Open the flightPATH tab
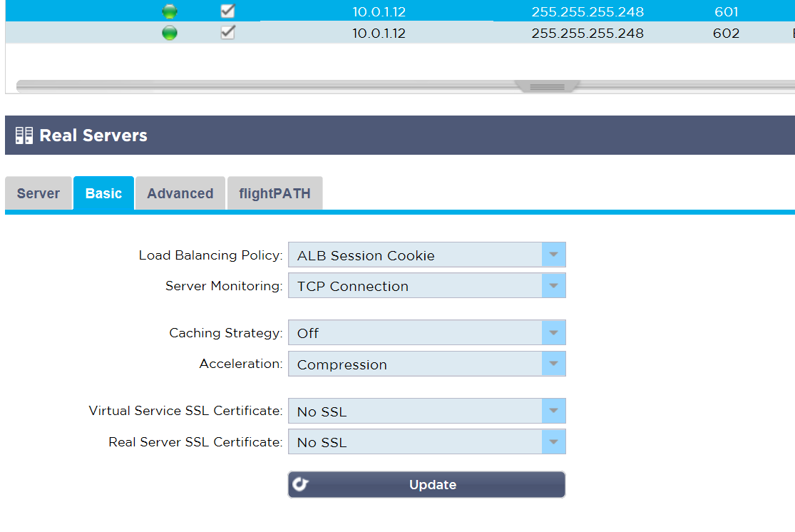Image resolution: width=795 pixels, height=532 pixels. pos(275,193)
